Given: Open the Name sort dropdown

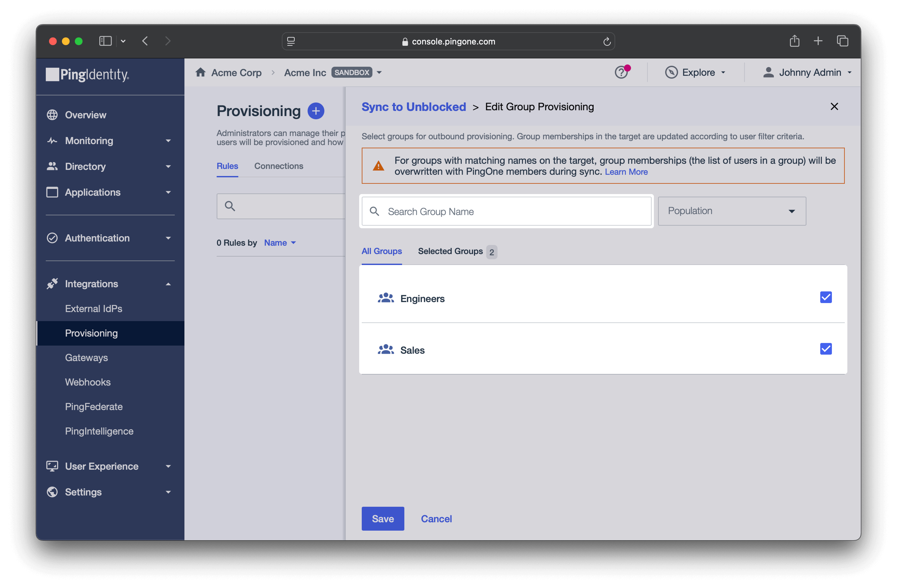Looking at the screenshot, I should point(280,243).
